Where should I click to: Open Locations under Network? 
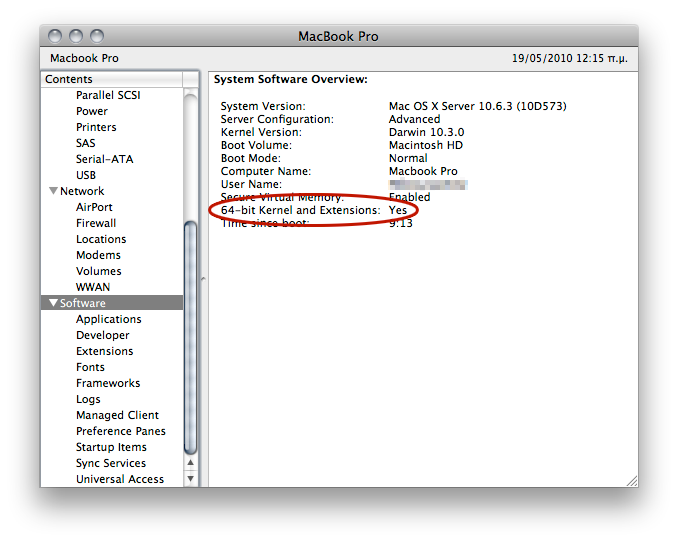pos(101,239)
